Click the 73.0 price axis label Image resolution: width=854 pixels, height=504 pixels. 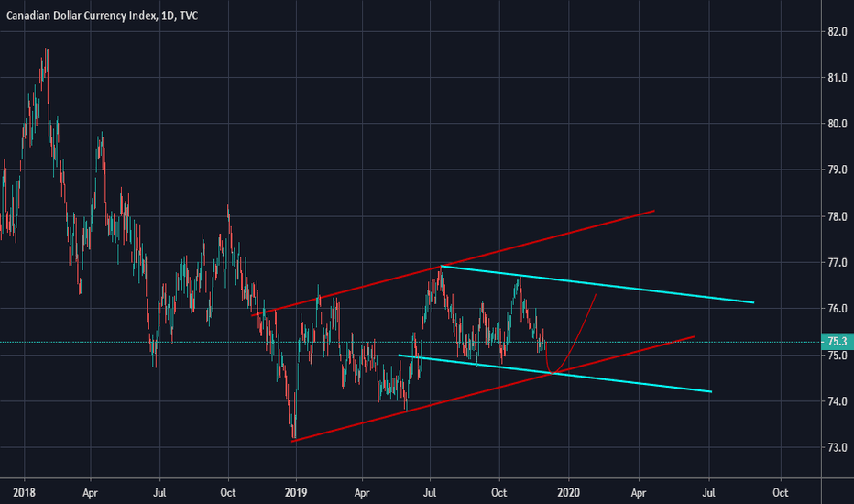coord(838,448)
